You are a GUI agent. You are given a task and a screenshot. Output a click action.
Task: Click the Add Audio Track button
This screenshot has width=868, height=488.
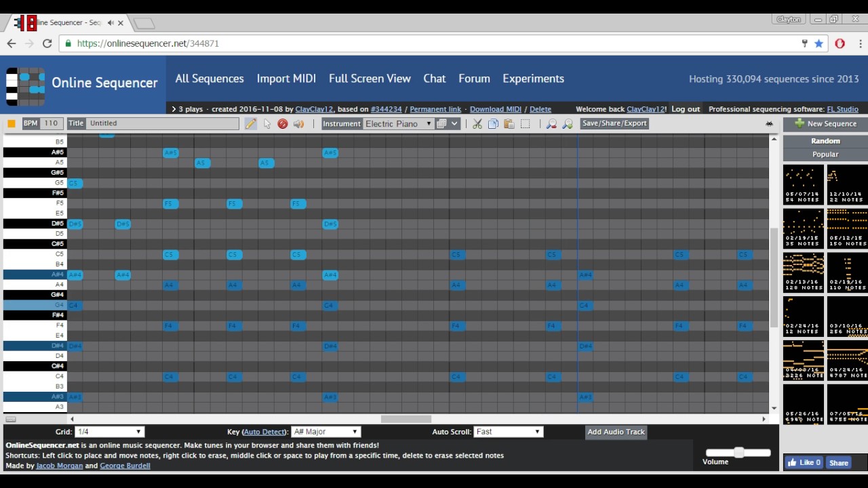tap(616, 432)
